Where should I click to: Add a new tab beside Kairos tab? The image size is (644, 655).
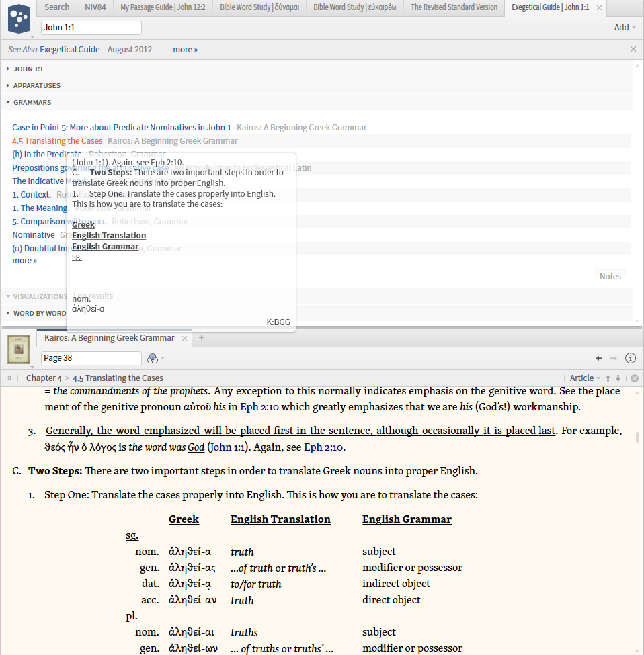coord(201,337)
